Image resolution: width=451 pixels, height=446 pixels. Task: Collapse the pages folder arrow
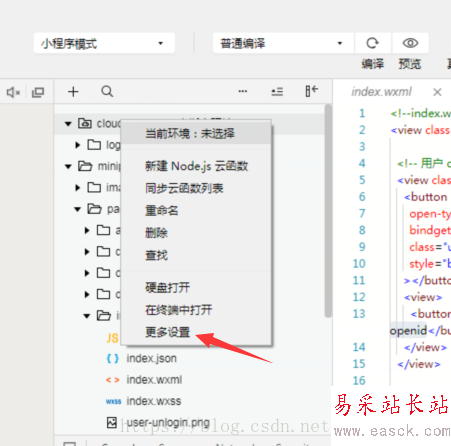[77, 209]
